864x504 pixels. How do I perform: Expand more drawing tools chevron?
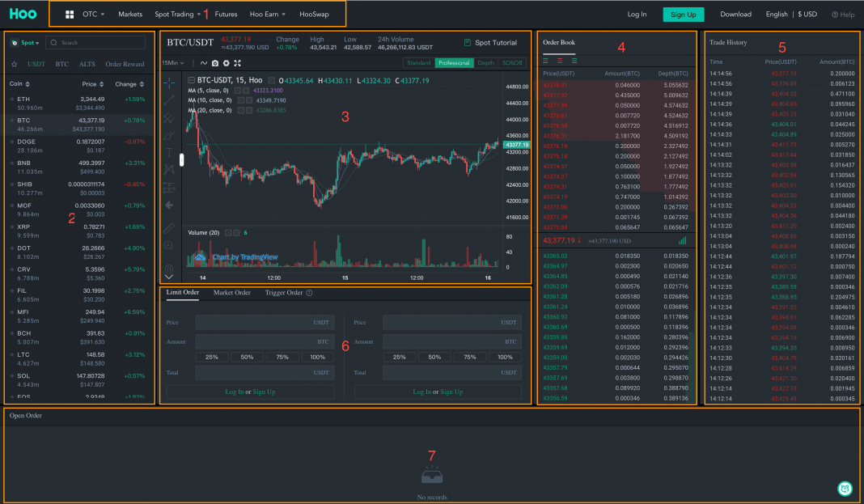coord(169,277)
